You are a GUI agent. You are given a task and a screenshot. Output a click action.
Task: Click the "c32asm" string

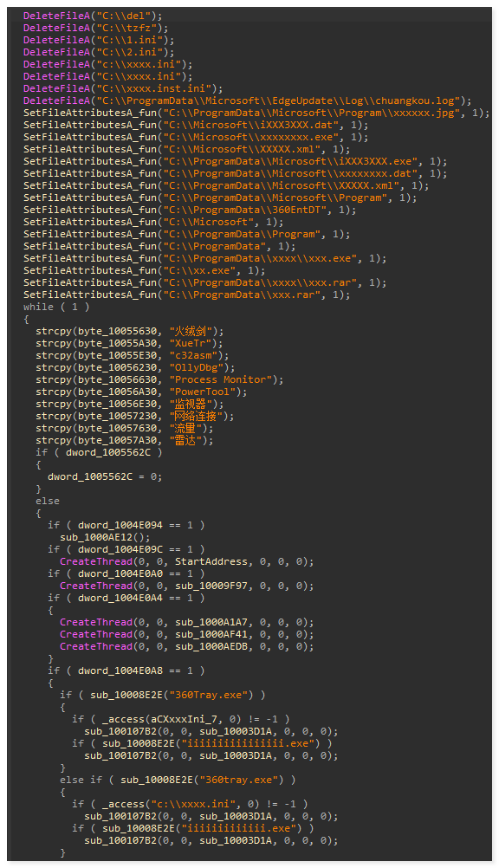tap(193, 356)
